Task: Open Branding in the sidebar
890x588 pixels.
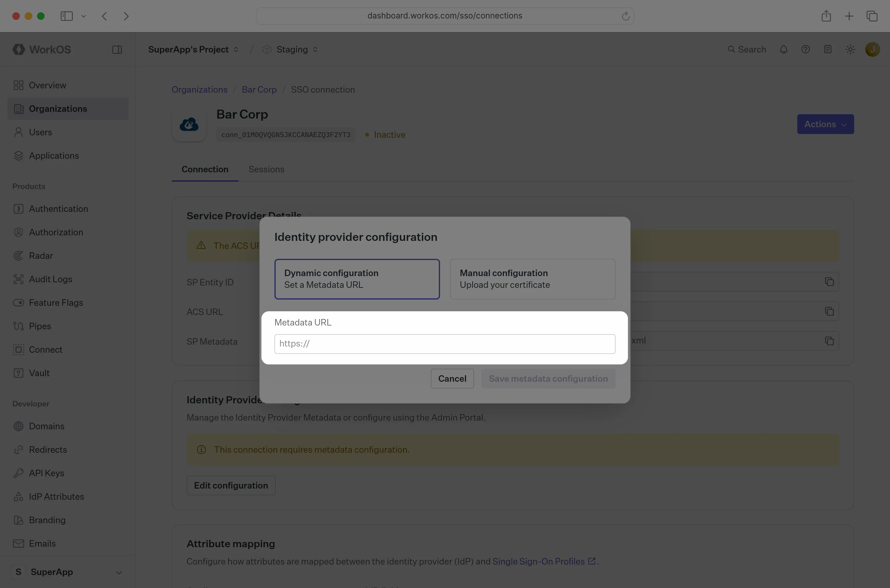Action: (x=68, y=520)
